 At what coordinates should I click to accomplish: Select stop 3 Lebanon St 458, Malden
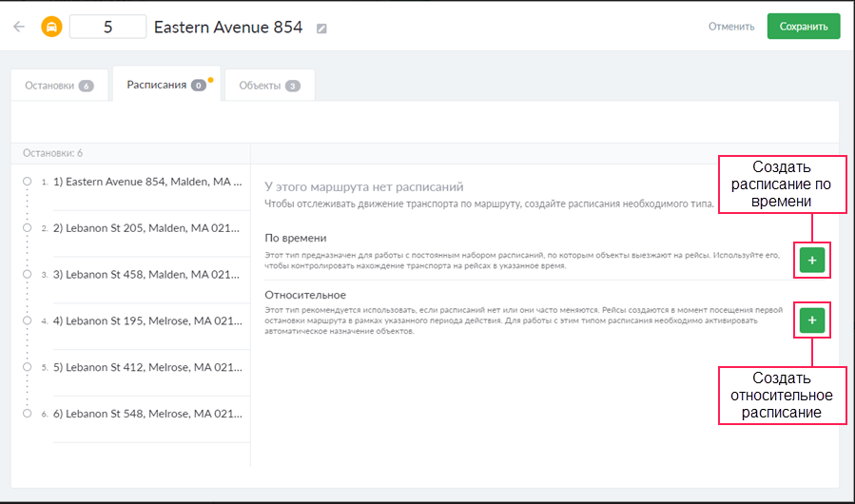click(142, 275)
